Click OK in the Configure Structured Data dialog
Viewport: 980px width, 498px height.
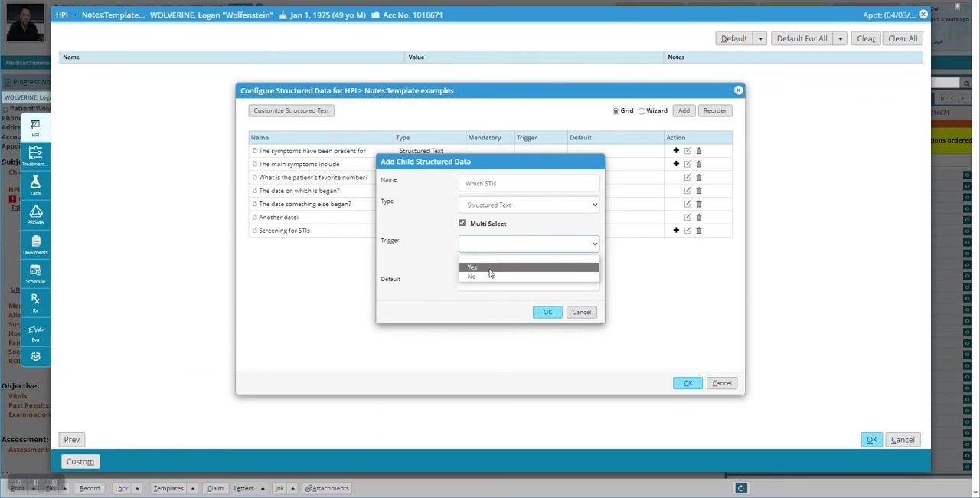688,383
